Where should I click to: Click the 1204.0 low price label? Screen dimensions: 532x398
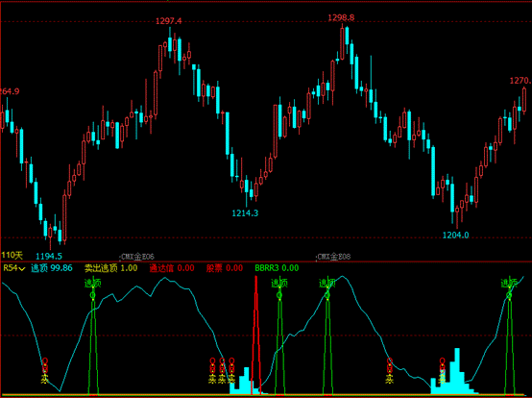(456, 235)
